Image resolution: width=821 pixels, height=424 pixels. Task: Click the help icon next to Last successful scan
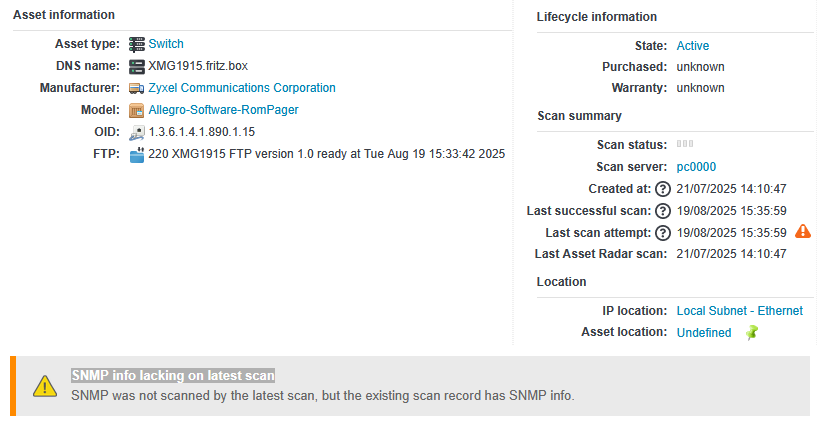662,211
